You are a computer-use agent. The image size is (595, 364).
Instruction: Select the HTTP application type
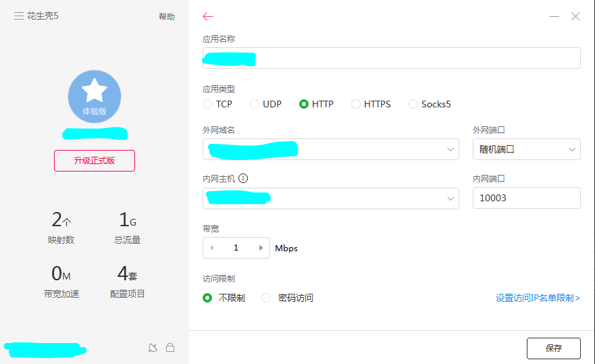click(x=316, y=104)
